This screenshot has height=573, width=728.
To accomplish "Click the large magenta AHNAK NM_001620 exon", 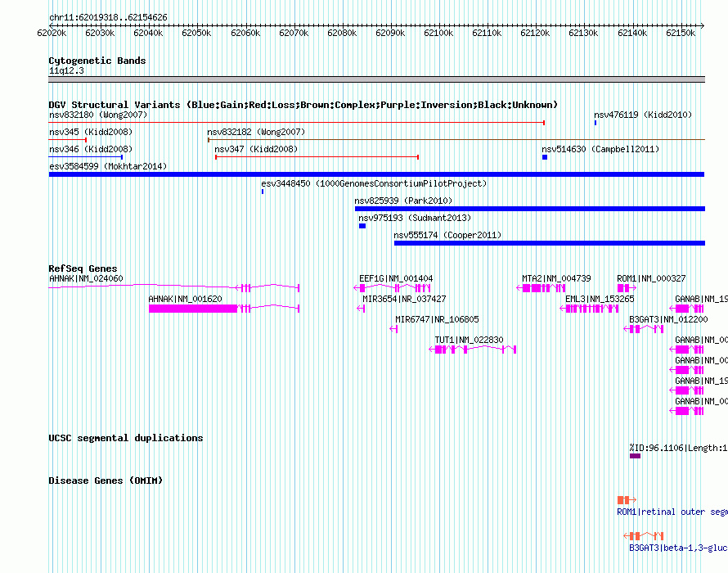I will pos(193,309).
